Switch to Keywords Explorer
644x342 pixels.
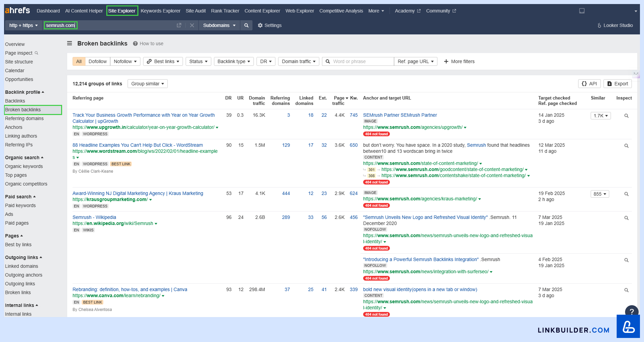pos(160,11)
